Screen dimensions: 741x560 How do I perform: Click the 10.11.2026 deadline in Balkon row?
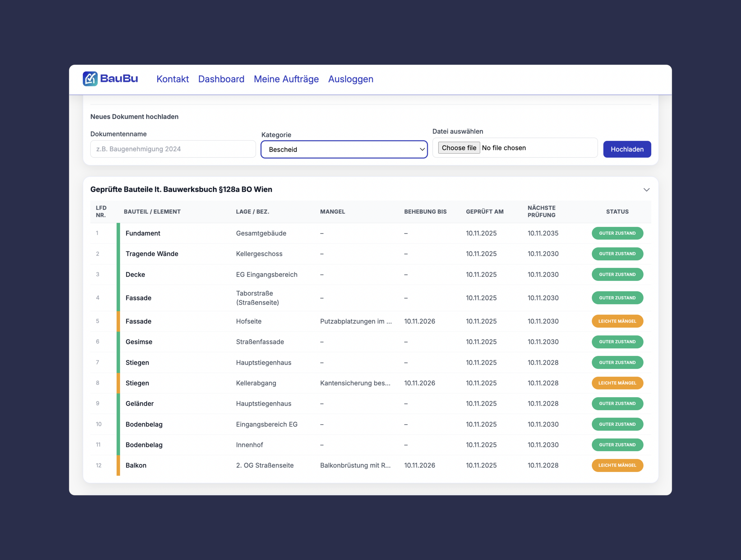point(419,465)
